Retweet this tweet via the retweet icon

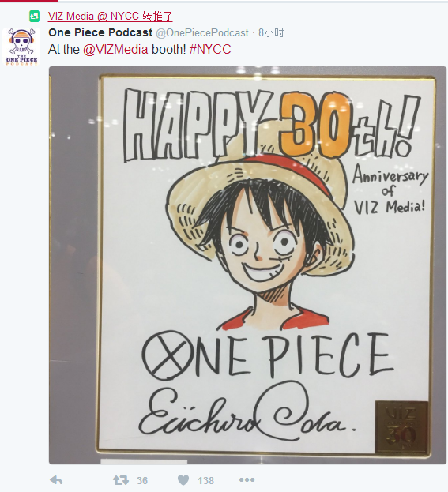[x=121, y=480]
